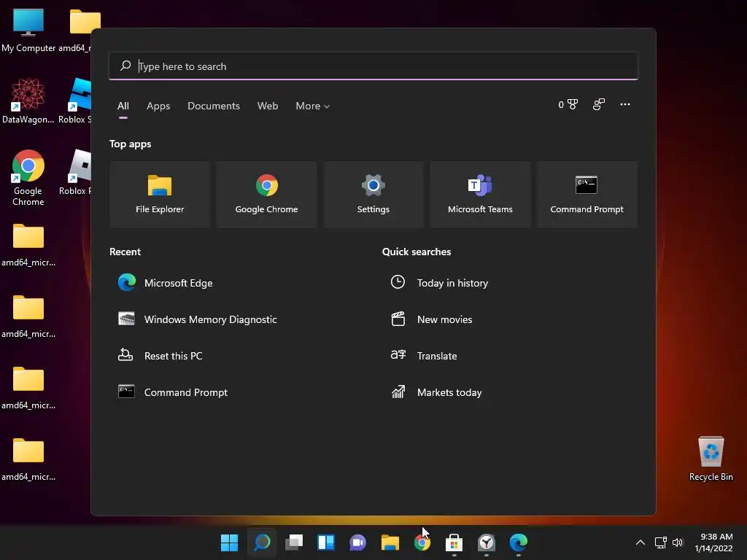Open Settings from Top apps
The width and height of the screenshot is (747, 560).
373,195
